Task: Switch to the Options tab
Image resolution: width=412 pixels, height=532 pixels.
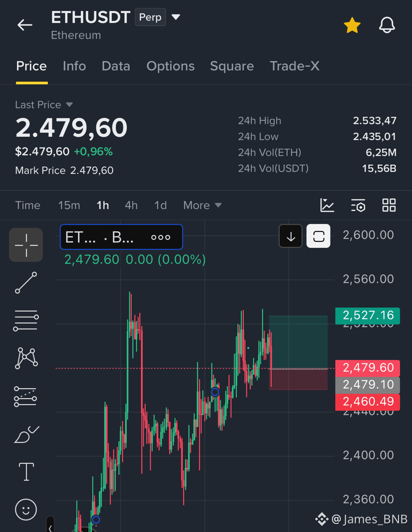Action: tap(171, 66)
